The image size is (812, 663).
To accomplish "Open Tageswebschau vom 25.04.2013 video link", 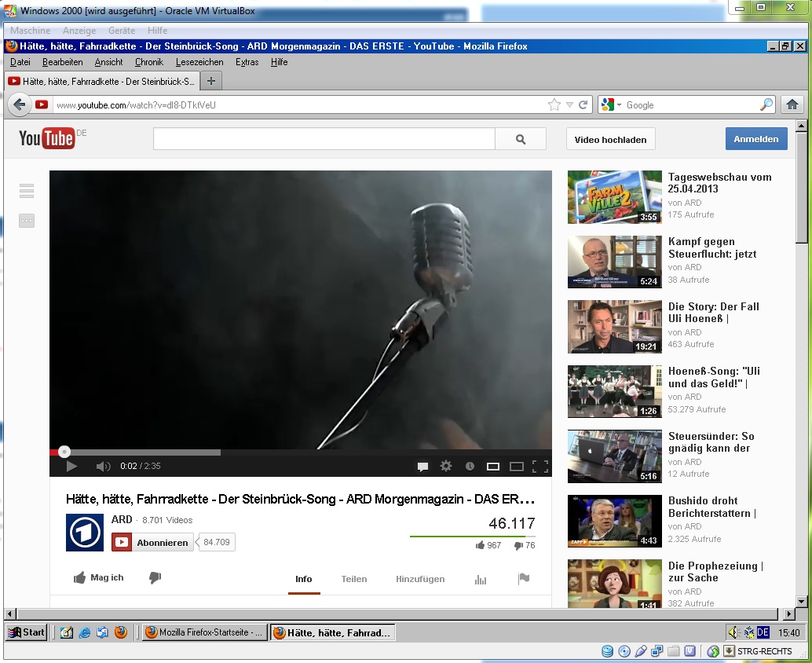I will click(720, 183).
